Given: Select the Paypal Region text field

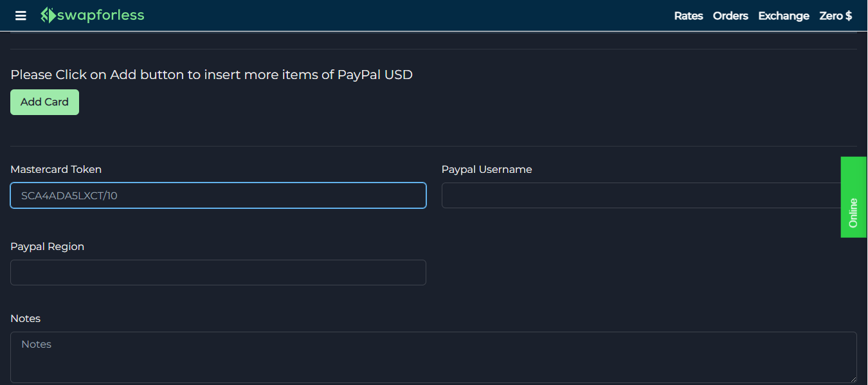Looking at the screenshot, I should point(218,273).
